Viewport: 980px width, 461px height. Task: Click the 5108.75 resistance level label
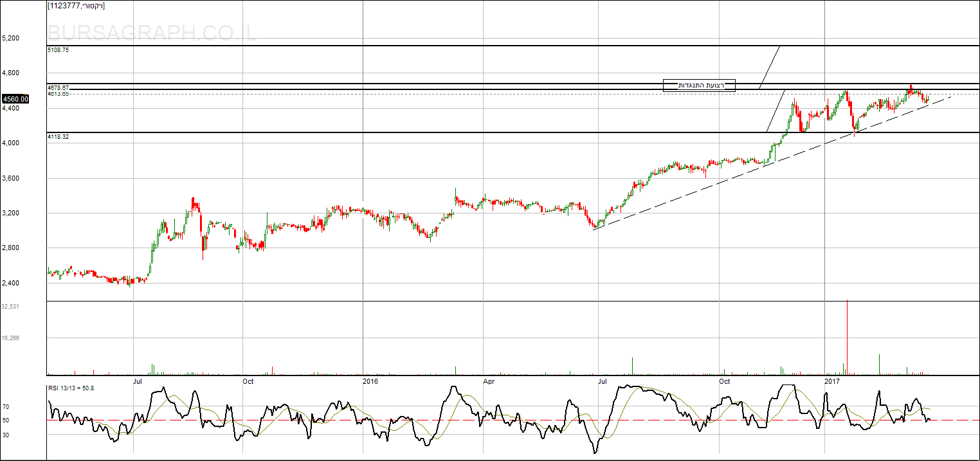[59, 50]
